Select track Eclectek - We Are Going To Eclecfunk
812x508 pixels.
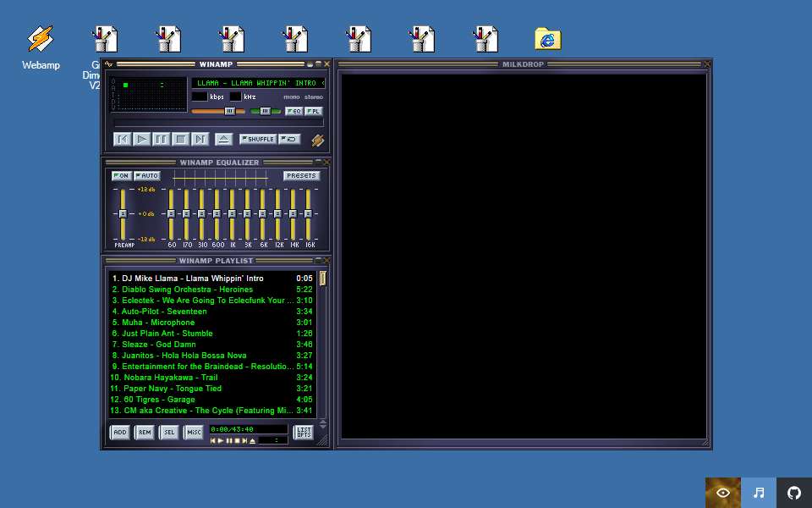click(212, 300)
